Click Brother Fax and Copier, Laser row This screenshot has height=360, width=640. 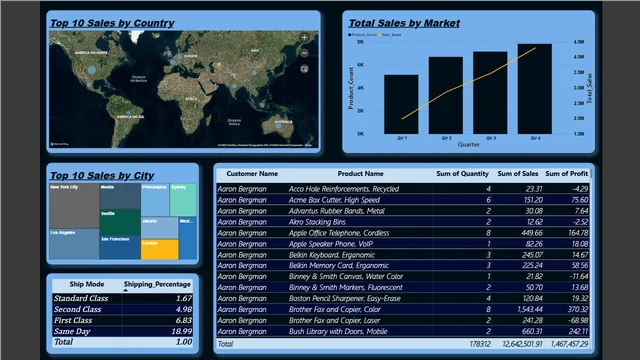(403, 321)
